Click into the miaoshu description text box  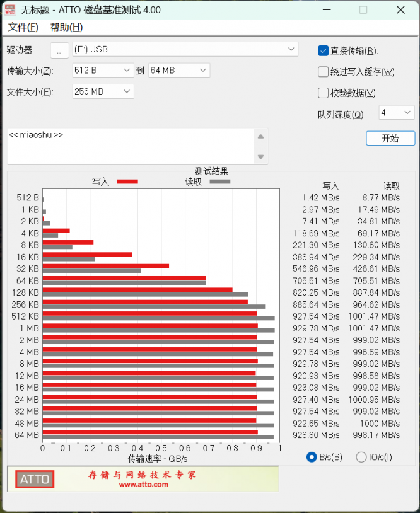[x=131, y=146]
